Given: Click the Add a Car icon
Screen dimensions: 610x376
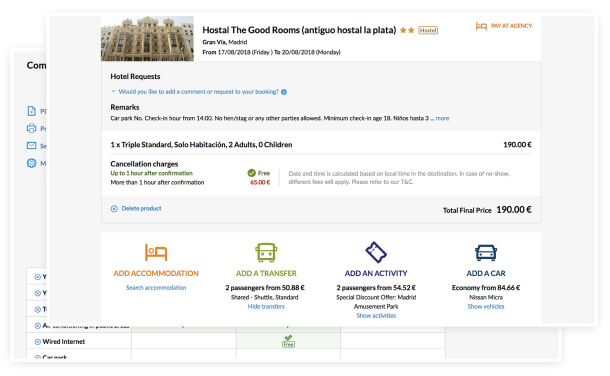Looking at the screenshot, I should point(486,253).
